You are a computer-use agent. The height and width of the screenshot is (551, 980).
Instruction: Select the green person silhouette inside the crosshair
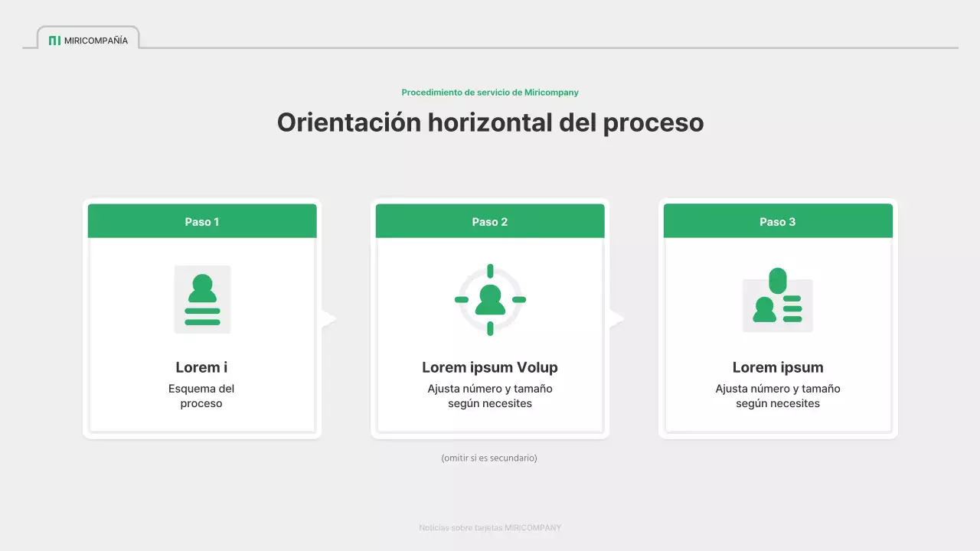(x=489, y=299)
